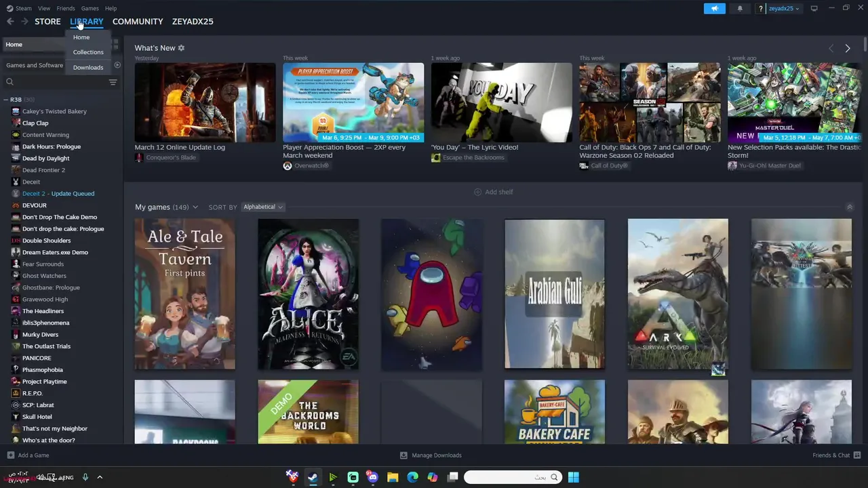Click the sidebar game search field
The image size is (868, 488).
[60, 82]
